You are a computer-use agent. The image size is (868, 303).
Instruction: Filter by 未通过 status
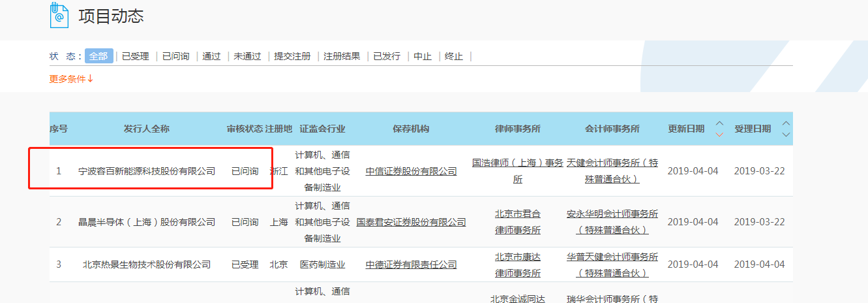coord(247,56)
